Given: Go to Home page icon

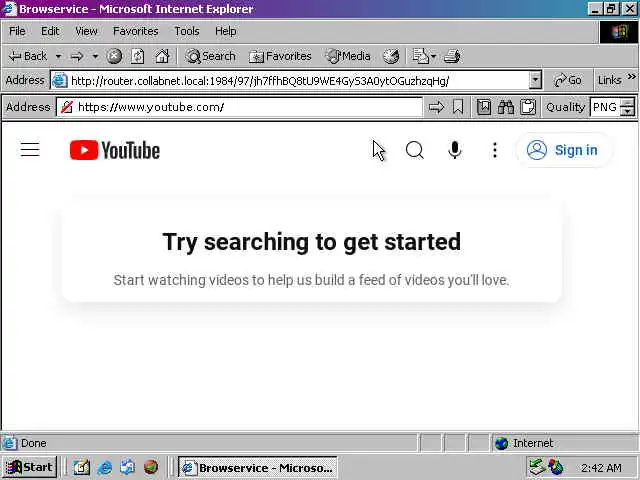Looking at the screenshot, I should pos(162,56).
